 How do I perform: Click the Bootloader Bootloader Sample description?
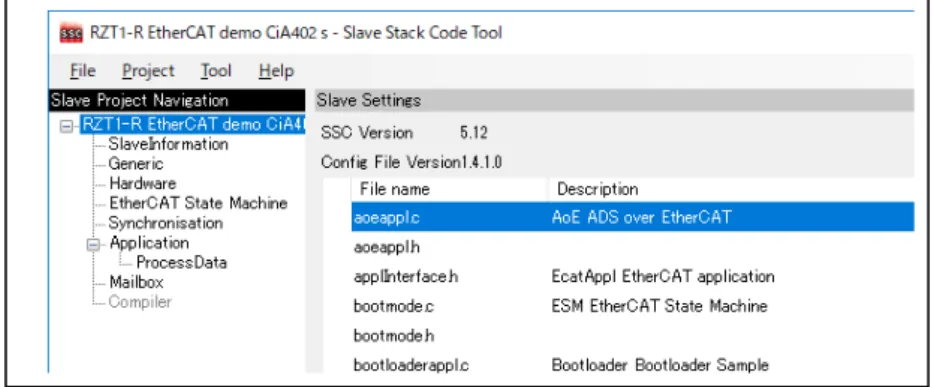[x=660, y=364]
